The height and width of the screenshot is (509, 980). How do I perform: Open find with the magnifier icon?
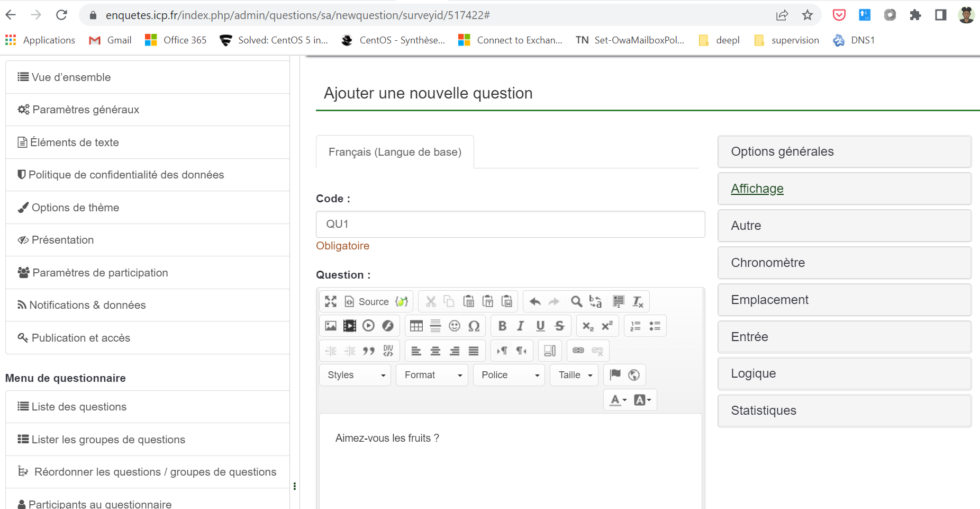(x=576, y=301)
